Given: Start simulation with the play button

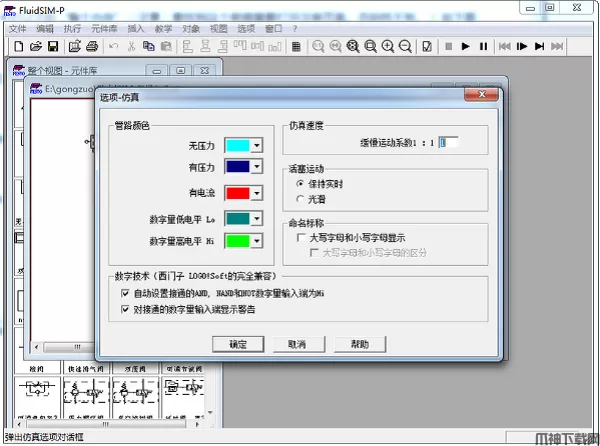Looking at the screenshot, I should pyautogui.click(x=466, y=46).
